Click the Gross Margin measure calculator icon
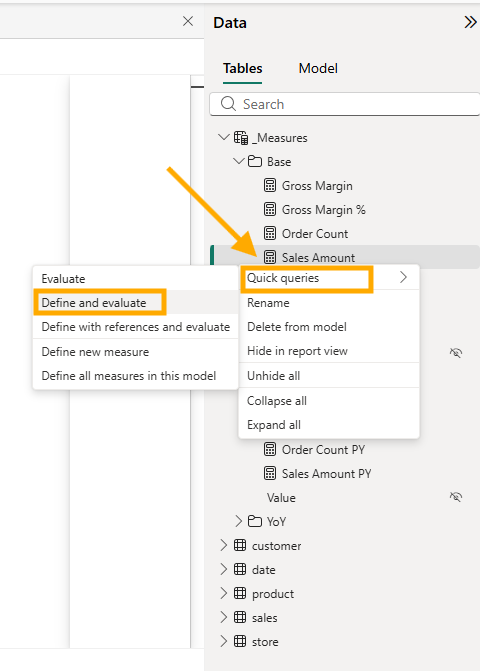480x671 pixels. (x=270, y=185)
